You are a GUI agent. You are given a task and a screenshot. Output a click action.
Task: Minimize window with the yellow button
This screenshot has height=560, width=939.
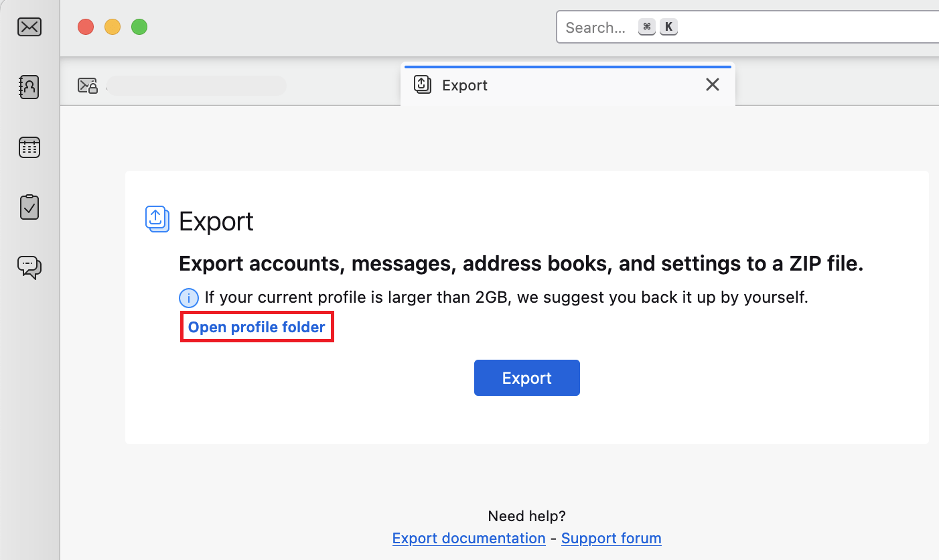point(113,27)
